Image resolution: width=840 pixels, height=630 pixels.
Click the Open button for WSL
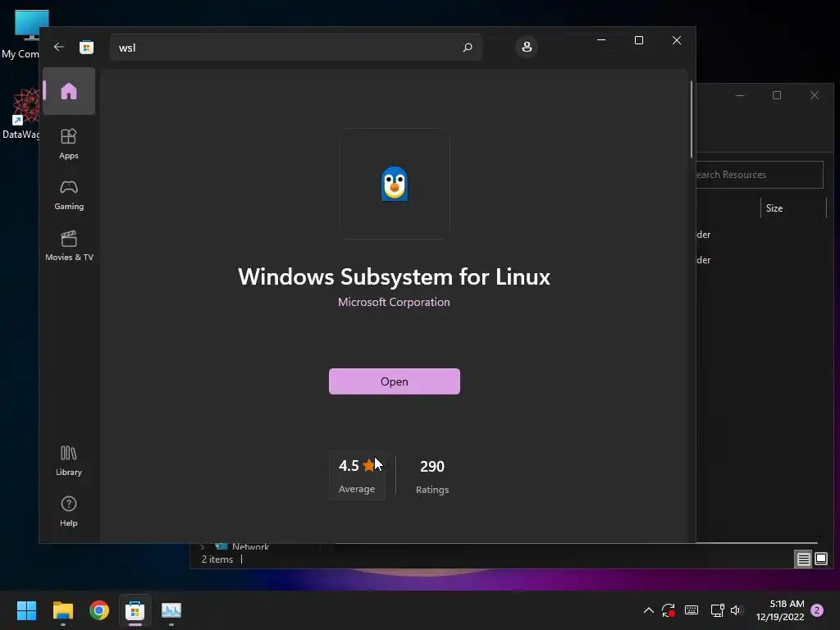click(395, 381)
